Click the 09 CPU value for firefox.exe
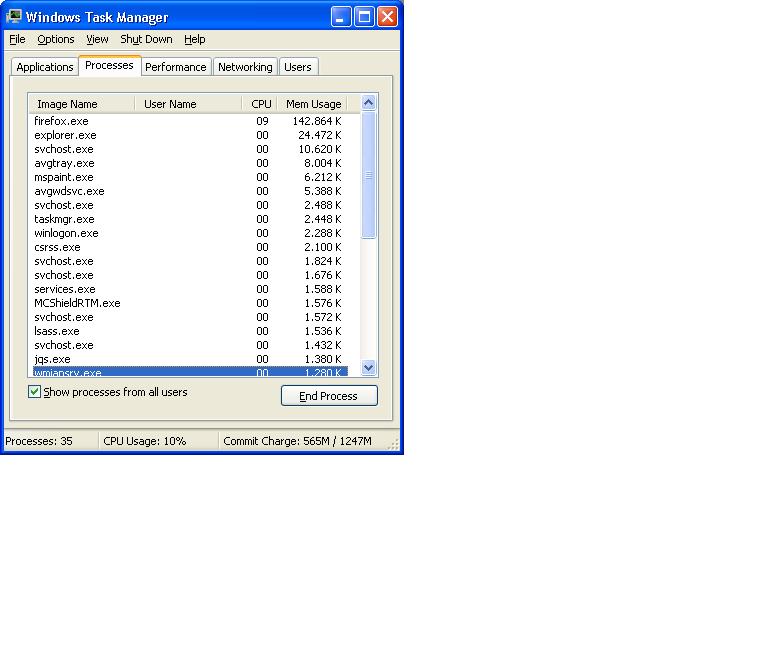 point(262,121)
